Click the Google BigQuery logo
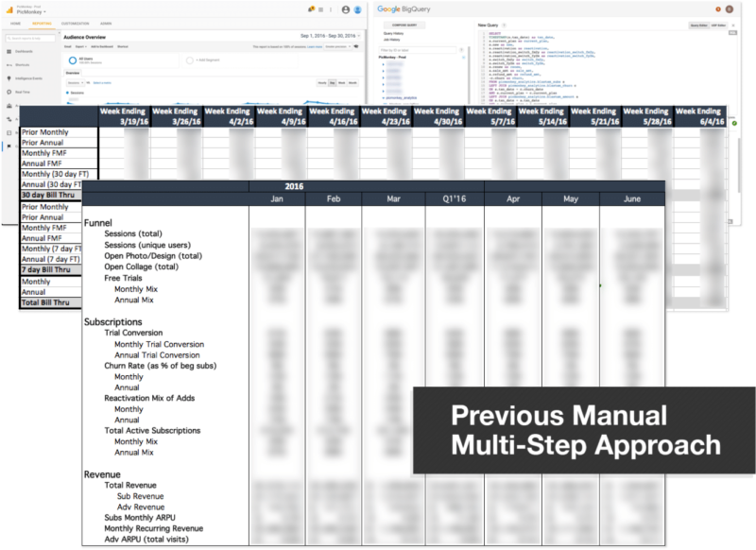The height and width of the screenshot is (550, 756). pyautogui.click(x=404, y=9)
